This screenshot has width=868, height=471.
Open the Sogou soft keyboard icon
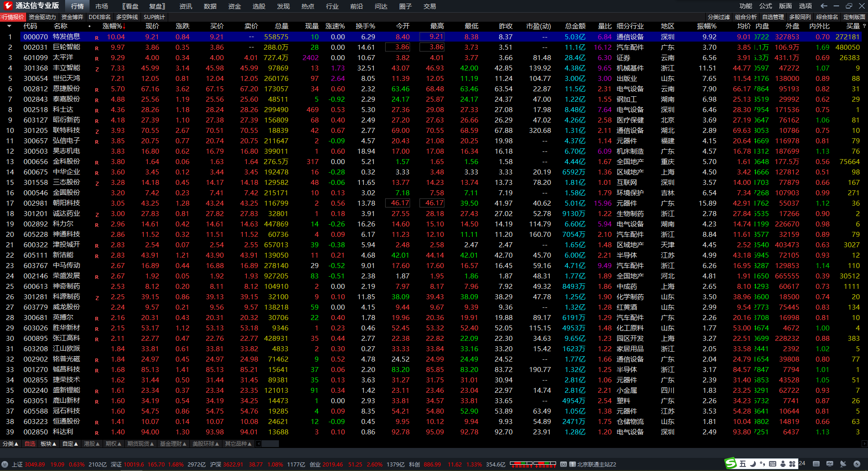772,464
